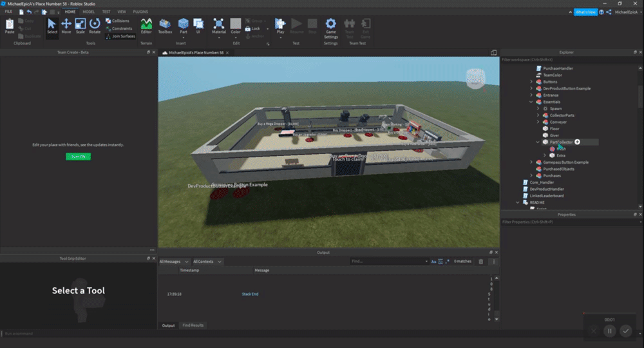Switch to the Find Results tab
This screenshot has width=644, height=348.
[193, 325]
